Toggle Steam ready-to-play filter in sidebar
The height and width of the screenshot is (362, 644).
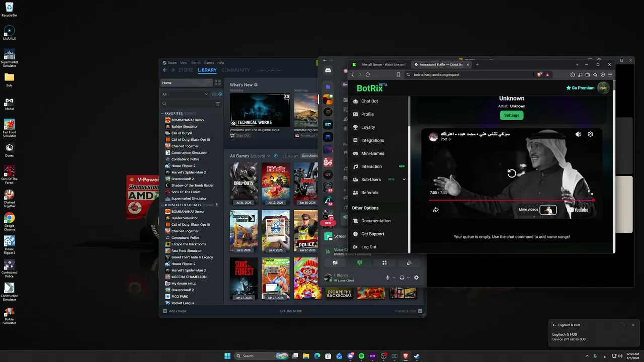coord(220,94)
